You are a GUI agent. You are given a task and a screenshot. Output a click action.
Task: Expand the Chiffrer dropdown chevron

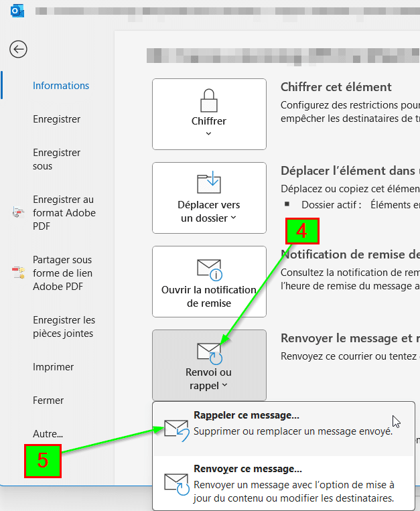[x=209, y=134]
